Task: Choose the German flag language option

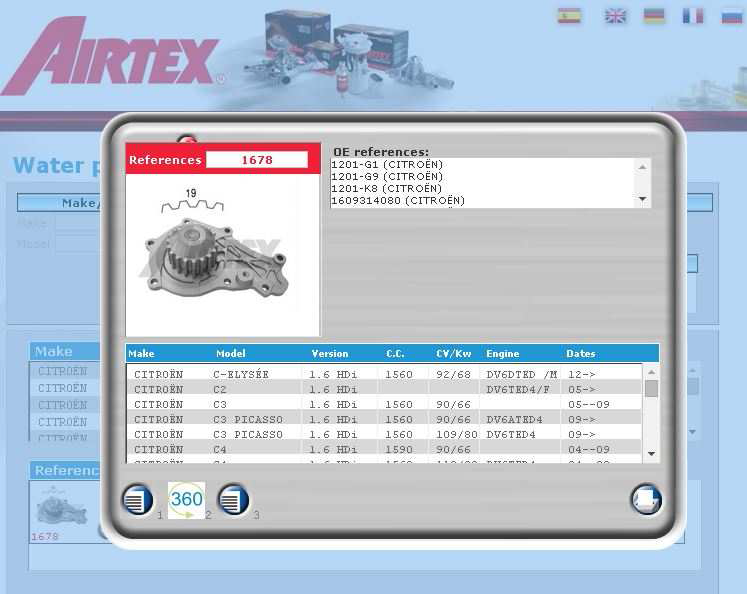Action: [x=655, y=16]
